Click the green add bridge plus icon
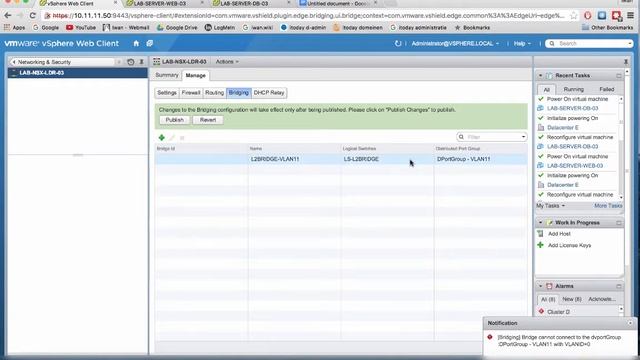This screenshot has height=360, width=640. pos(162,138)
